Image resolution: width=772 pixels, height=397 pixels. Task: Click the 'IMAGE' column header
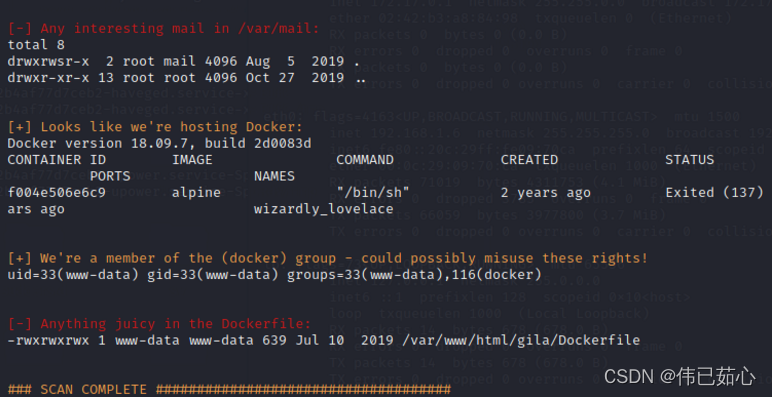pos(192,160)
